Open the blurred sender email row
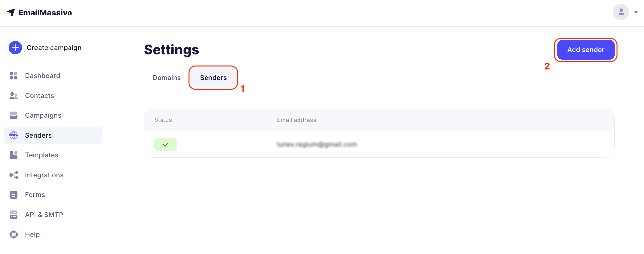The width and height of the screenshot is (644, 254). [x=317, y=144]
